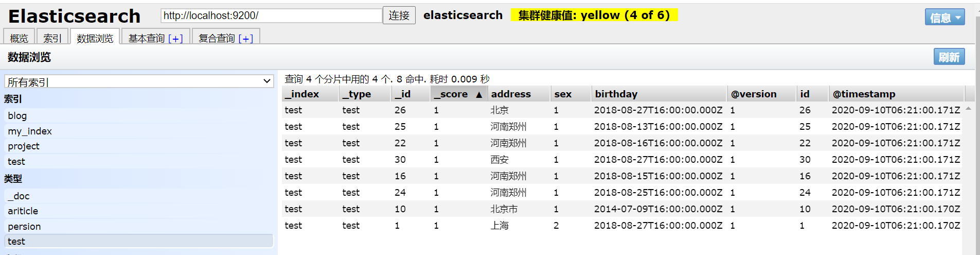Click the _score sort arrow icon
The height and width of the screenshot is (255, 980).
pyautogui.click(x=479, y=95)
